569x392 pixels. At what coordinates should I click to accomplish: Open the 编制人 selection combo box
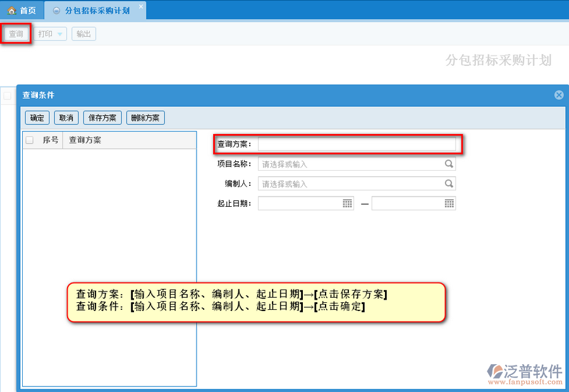tap(351, 184)
